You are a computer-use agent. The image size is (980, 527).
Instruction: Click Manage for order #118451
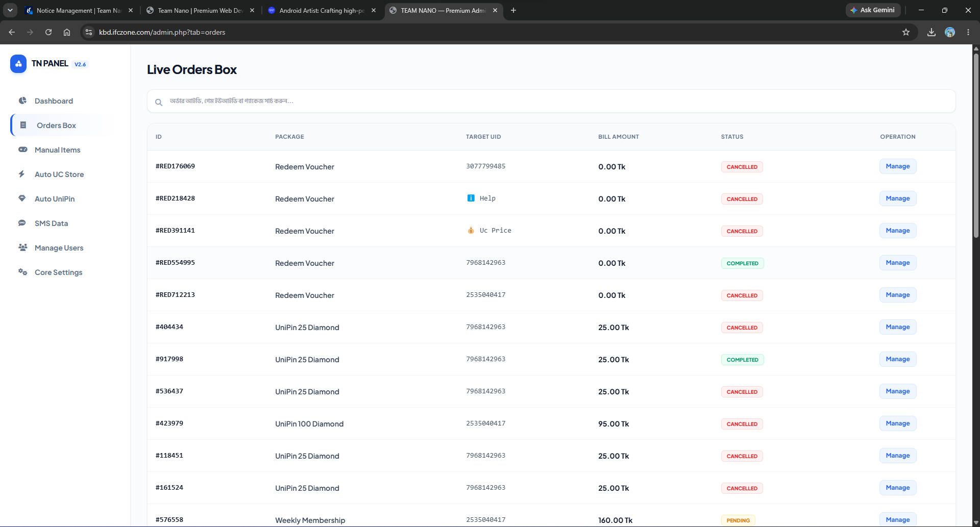(898, 456)
